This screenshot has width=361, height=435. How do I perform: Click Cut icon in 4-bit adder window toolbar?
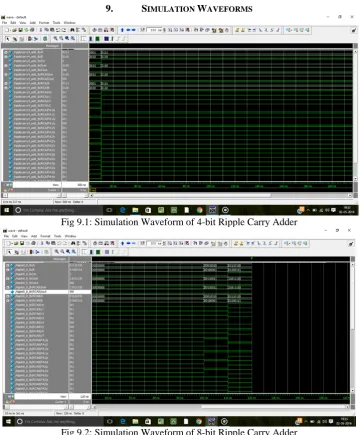pyautogui.click(x=41, y=30)
